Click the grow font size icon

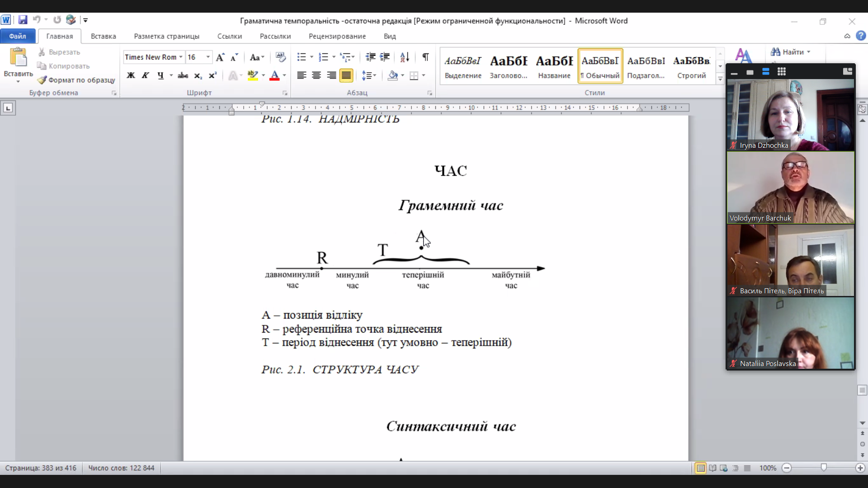(x=220, y=57)
